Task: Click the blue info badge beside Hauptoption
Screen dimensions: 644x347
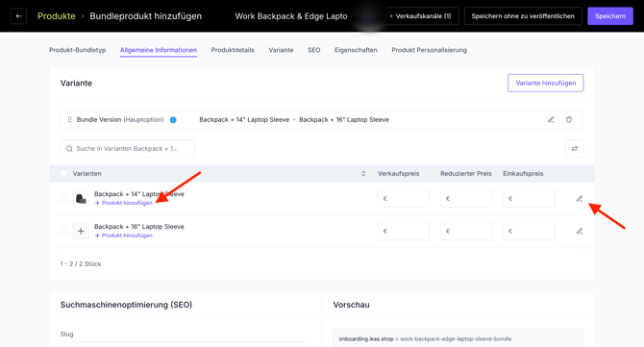Action: coord(173,120)
